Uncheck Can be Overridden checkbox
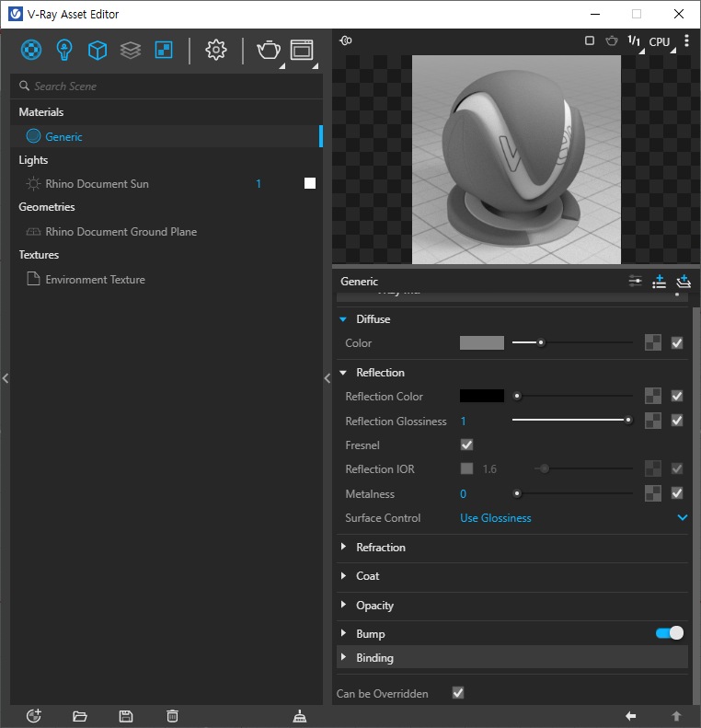701x728 pixels. tap(458, 693)
